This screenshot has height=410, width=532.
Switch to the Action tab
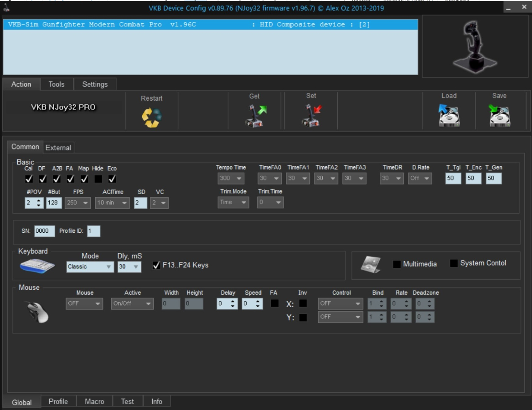click(21, 84)
